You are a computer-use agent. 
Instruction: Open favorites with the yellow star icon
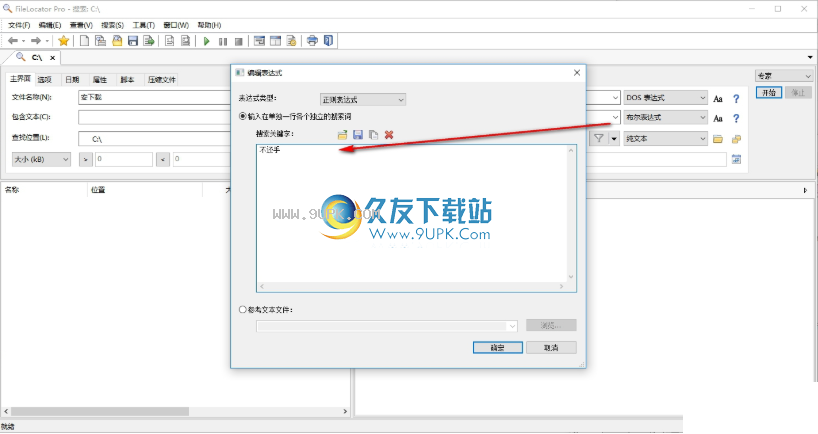click(64, 41)
